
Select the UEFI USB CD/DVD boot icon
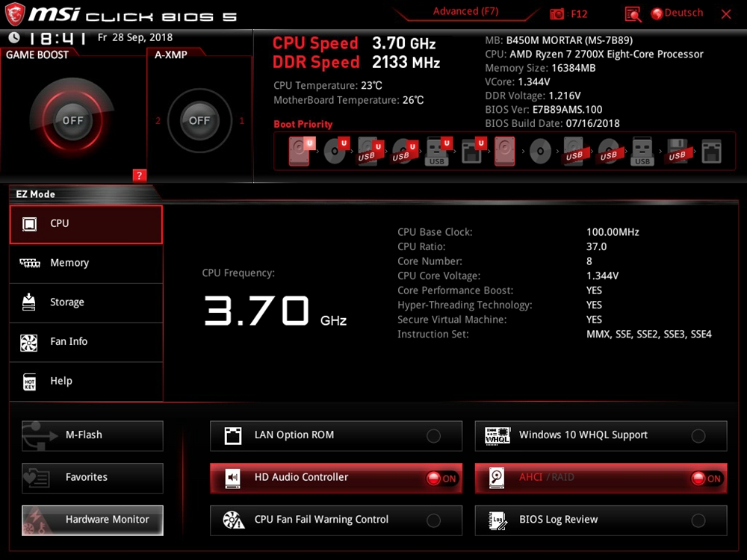[x=404, y=151]
